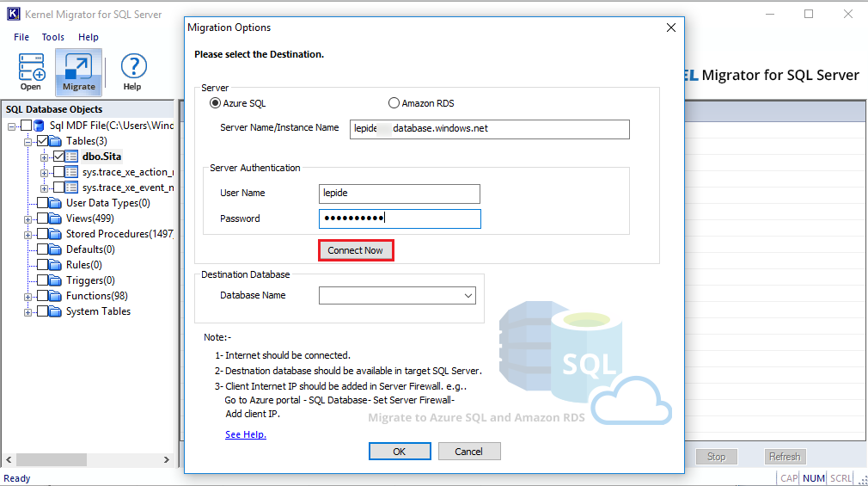
Task: Check the sys.trace_xe_action table checkbox
Action: coord(58,172)
